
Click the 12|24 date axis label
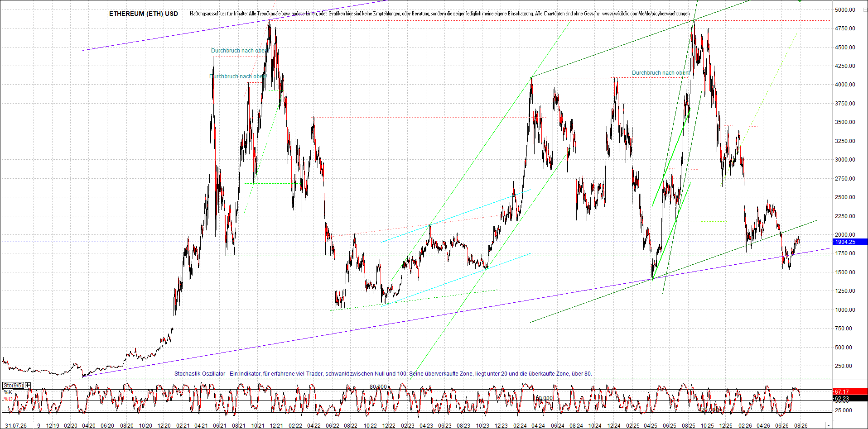coord(614,426)
